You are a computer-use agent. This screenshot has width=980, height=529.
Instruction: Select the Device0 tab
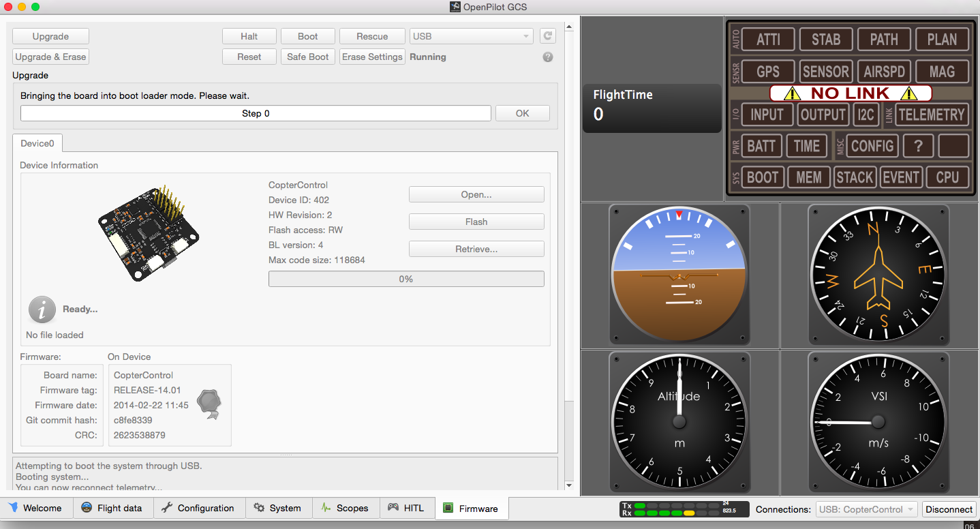(37, 143)
